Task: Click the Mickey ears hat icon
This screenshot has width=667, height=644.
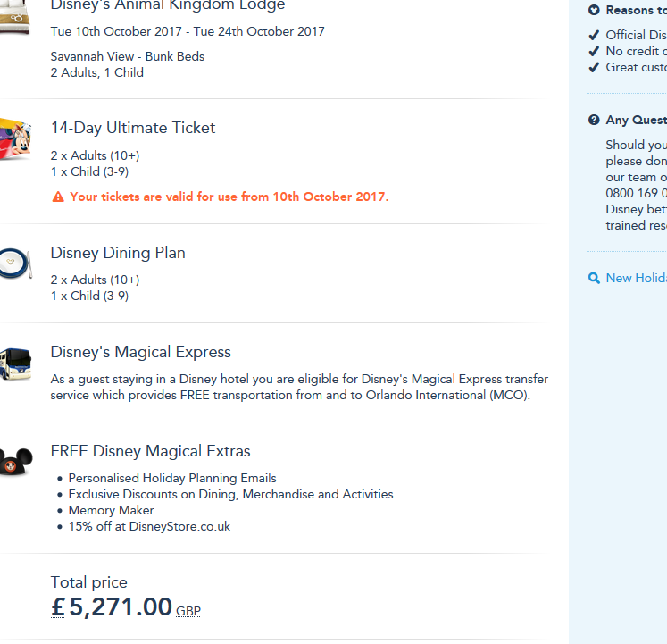Action: (15, 460)
